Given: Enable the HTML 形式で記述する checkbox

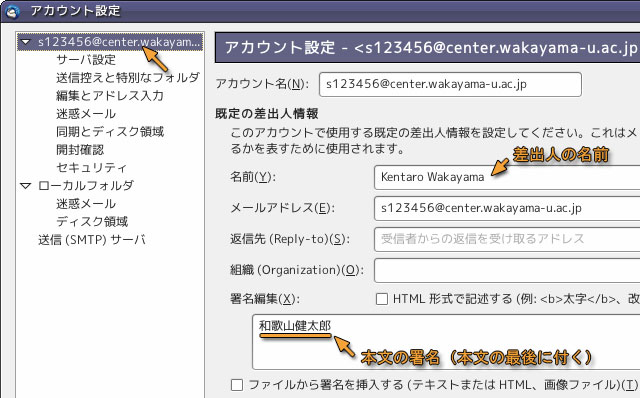Looking at the screenshot, I should pyautogui.click(x=382, y=299).
